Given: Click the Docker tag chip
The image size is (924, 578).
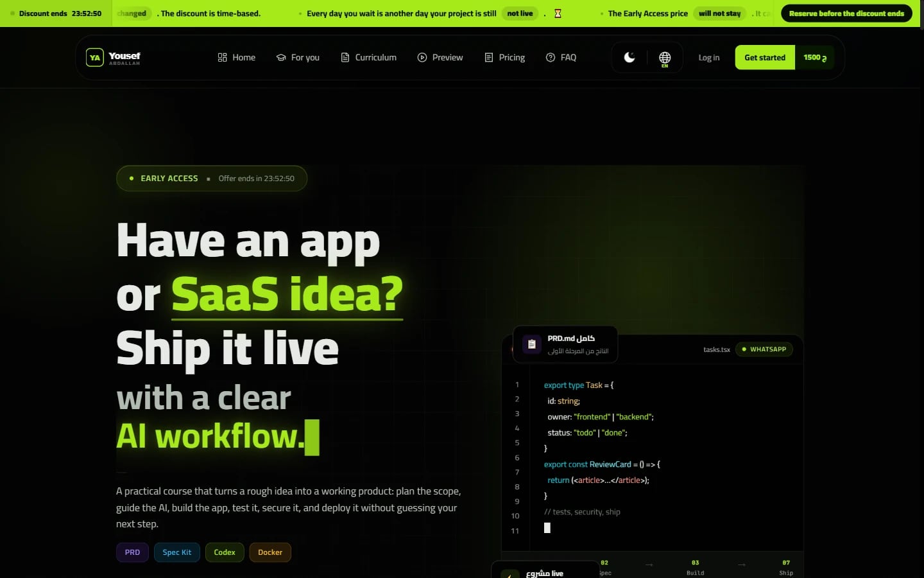Looking at the screenshot, I should [x=270, y=552].
